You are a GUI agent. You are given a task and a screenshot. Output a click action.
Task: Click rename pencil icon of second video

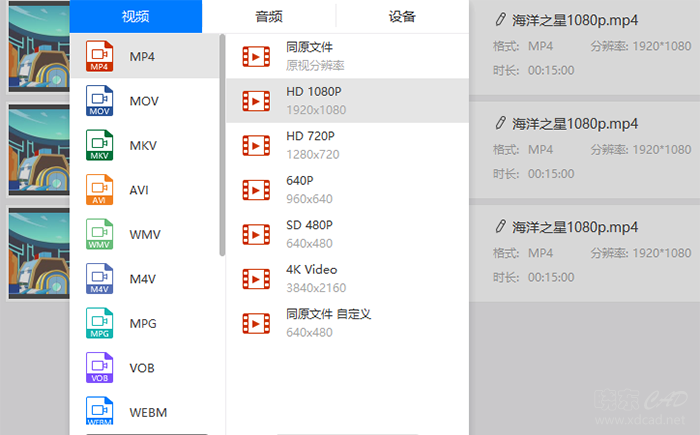point(500,123)
